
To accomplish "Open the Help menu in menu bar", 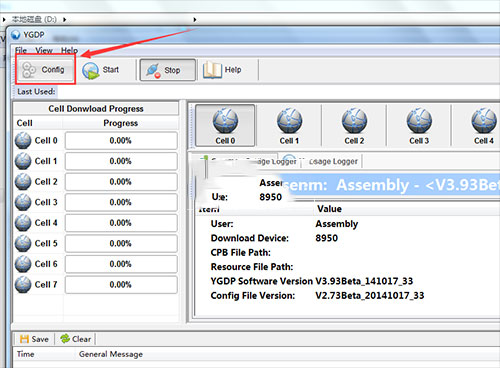I will 69,50.
